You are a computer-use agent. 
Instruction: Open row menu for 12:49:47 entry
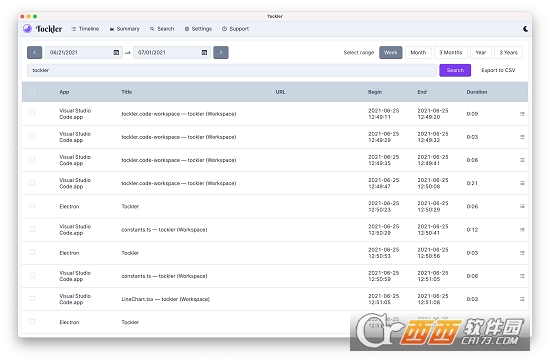pyautogui.click(x=522, y=183)
